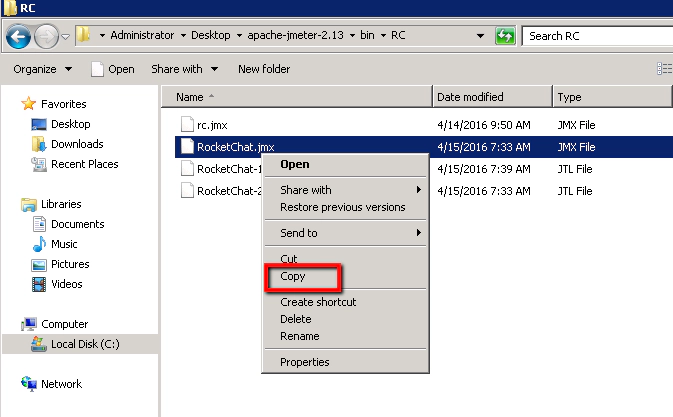Viewport: 673px width, 417px height.
Task: Click the change view icon
Action: click(664, 69)
